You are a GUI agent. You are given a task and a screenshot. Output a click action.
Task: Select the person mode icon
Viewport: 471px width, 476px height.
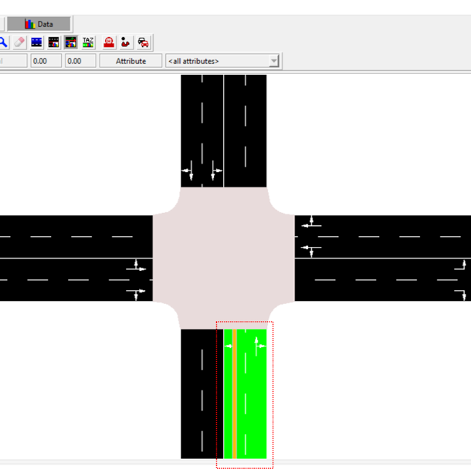(x=127, y=42)
